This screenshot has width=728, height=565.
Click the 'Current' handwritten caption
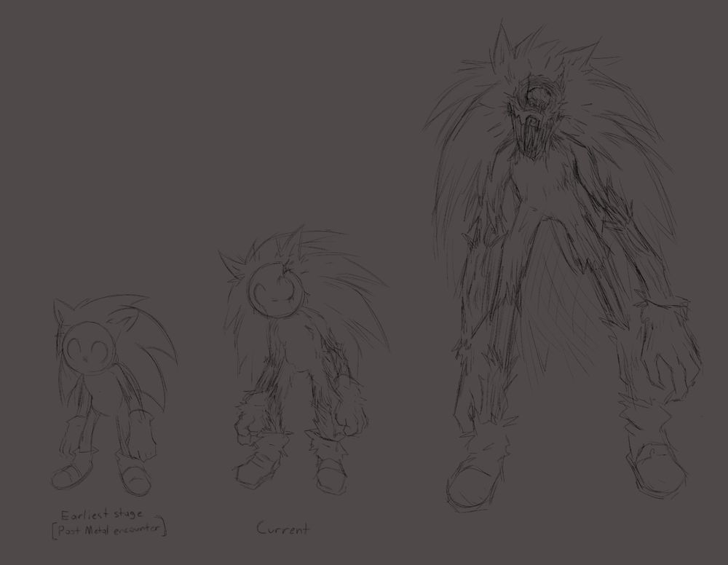point(282,529)
